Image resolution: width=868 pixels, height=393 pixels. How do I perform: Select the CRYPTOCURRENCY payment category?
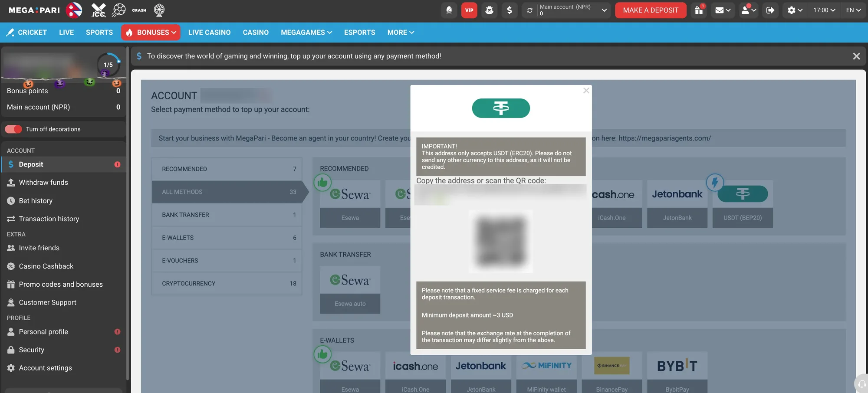coord(227,284)
